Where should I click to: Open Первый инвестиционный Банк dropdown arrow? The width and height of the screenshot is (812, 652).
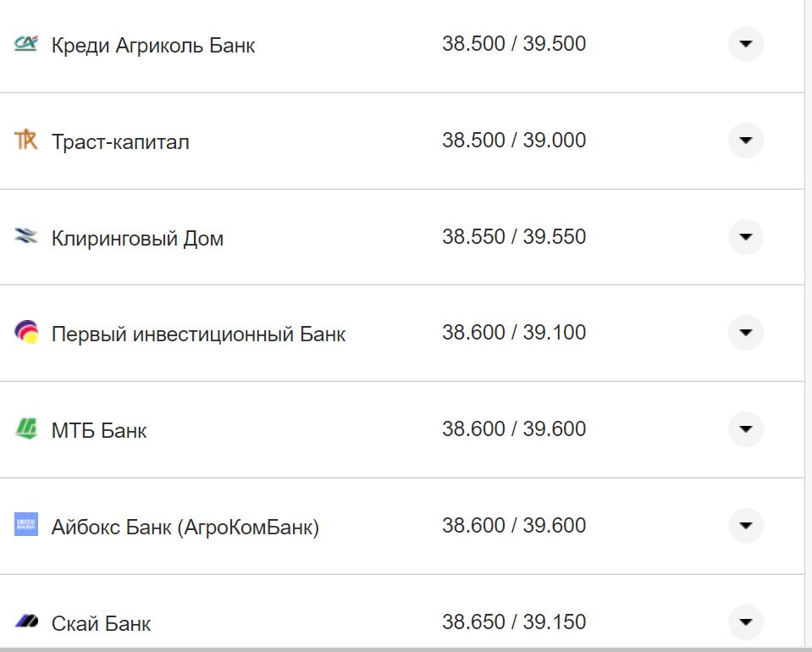745,333
